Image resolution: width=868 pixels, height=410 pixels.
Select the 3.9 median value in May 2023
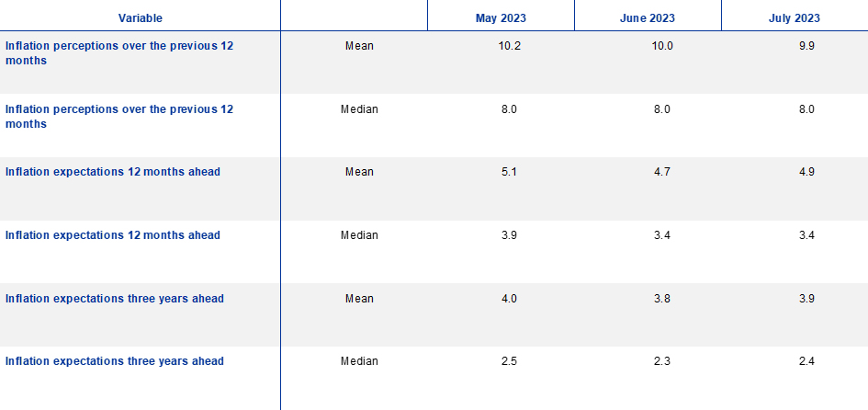(x=509, y=235)
